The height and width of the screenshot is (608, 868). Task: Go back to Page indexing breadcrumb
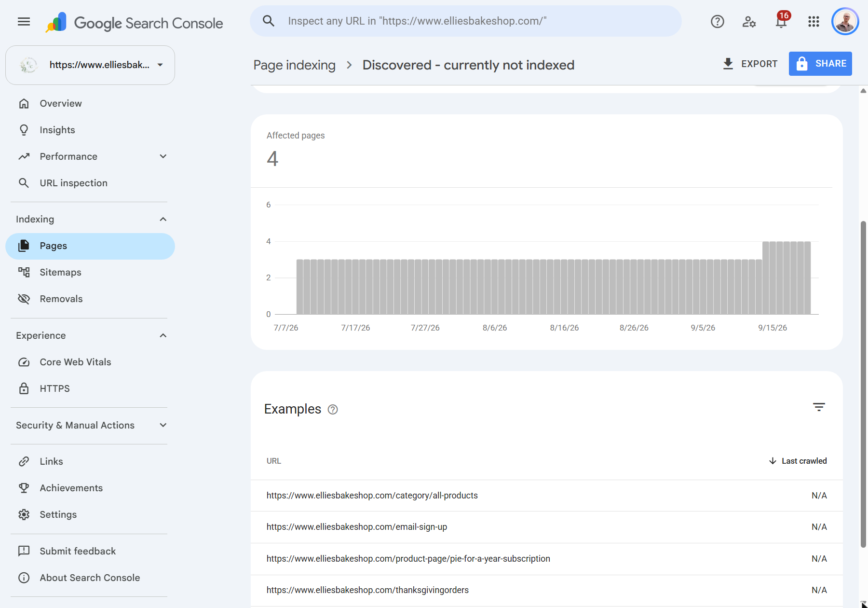tap(294, 65)
